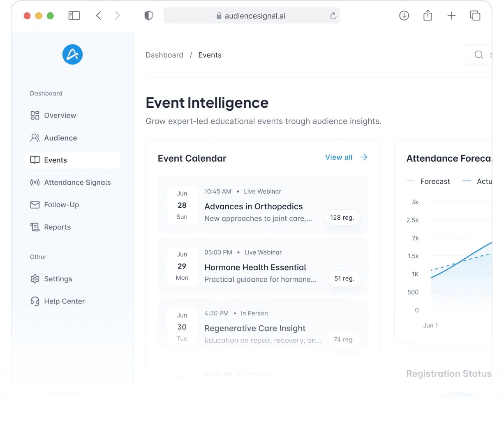Viewport: 504px width, 422px height.
Task: Click the Events breadcrumb
Action: click(x=210, y=55)
